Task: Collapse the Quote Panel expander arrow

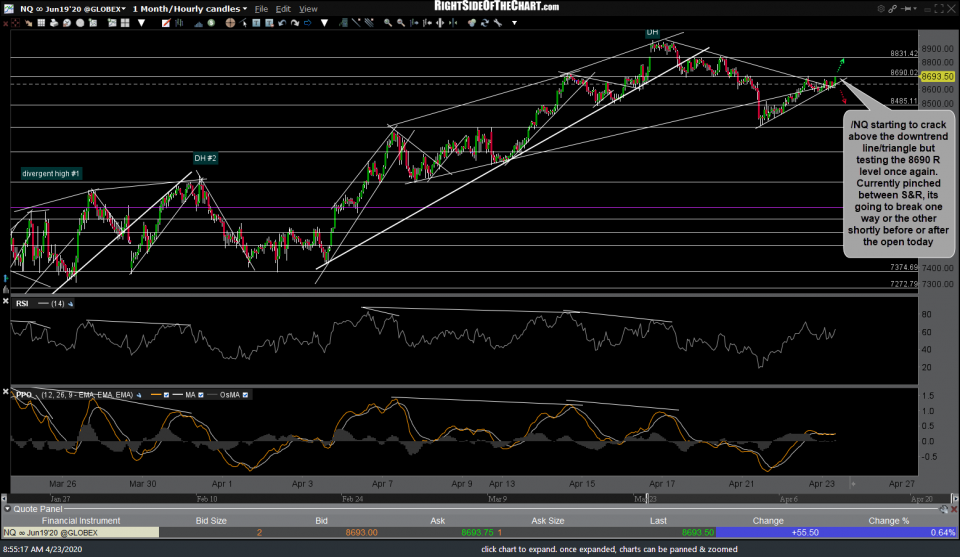Action: pyautogui.click(x=7, y=509)
